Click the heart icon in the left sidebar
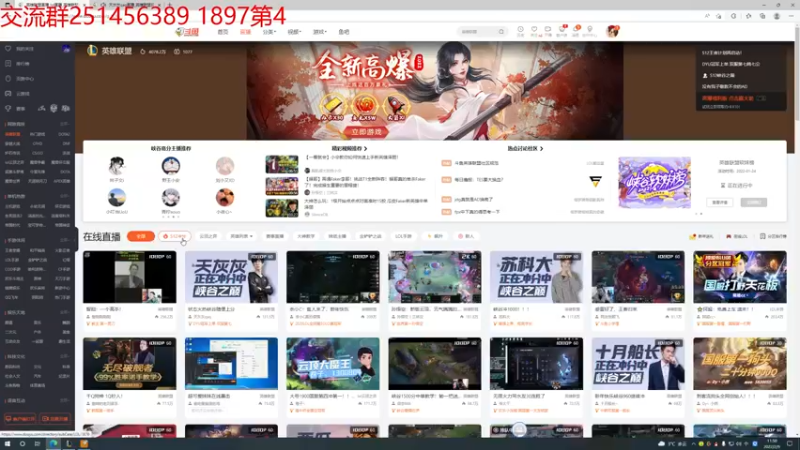Image resolution: width=800 pixels, height=450 pixels. click(8, 48)
